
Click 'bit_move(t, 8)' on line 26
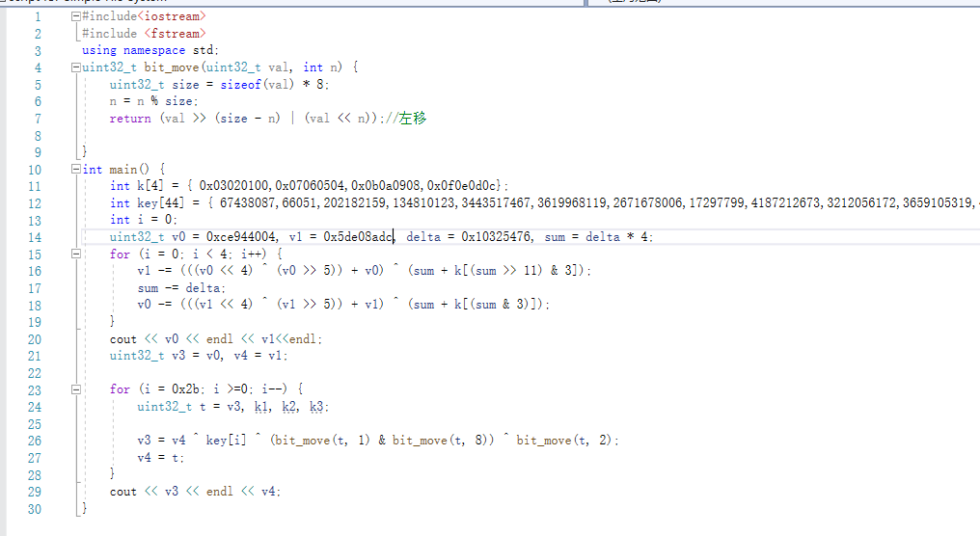[x=440, y=441]
